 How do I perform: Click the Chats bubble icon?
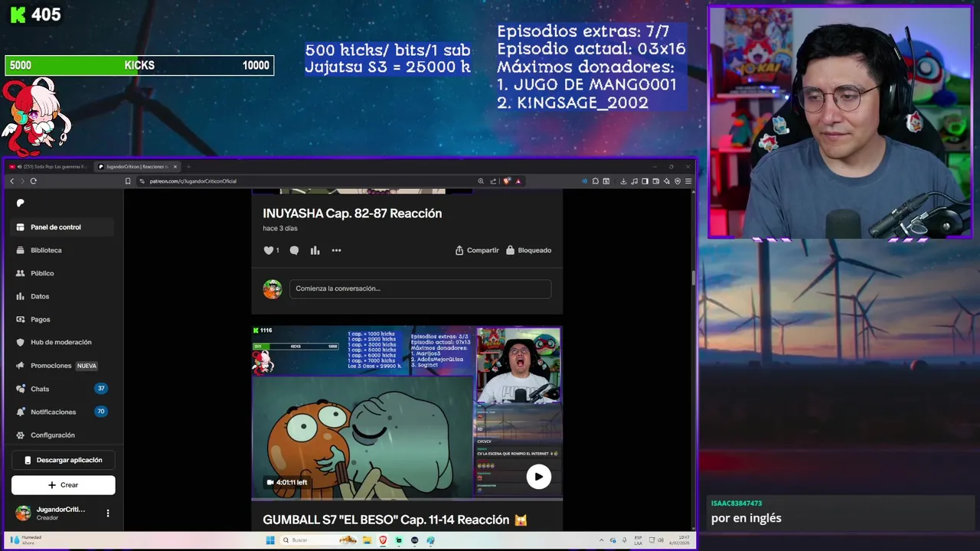(x=21, y=389)
